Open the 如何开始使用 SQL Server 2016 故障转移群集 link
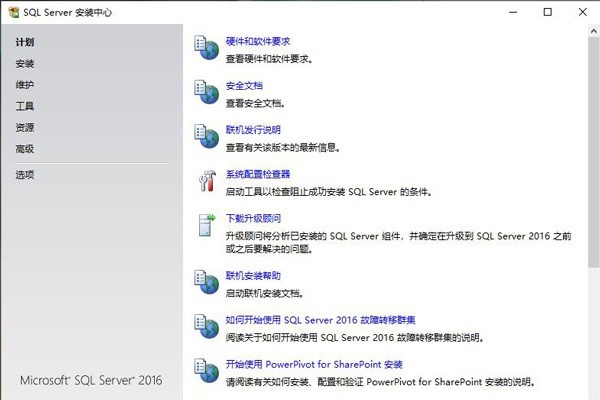Screen dimensions: 600x400 321,320
